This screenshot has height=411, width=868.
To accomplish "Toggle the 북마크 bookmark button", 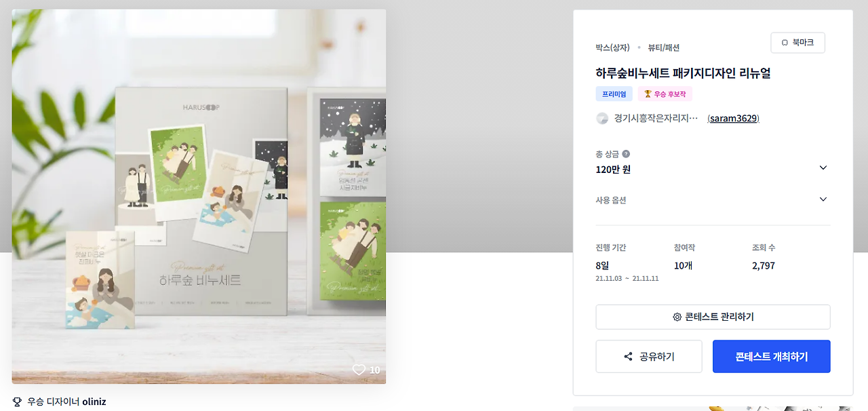I will click(797, 43).
